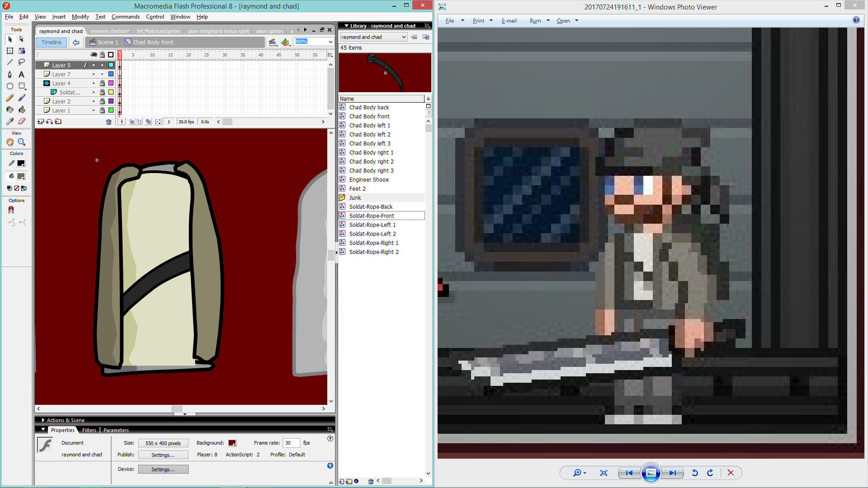
Task: Select the Pen tool
Action: coord(10,75)
